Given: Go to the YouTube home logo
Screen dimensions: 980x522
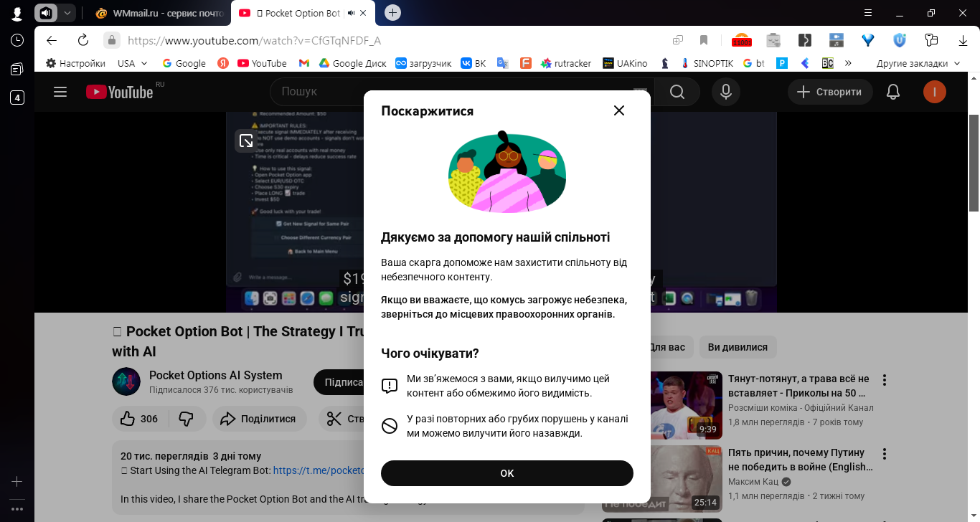Looking at the screenshot, I should pyautogui.click(x=120, y=92).
